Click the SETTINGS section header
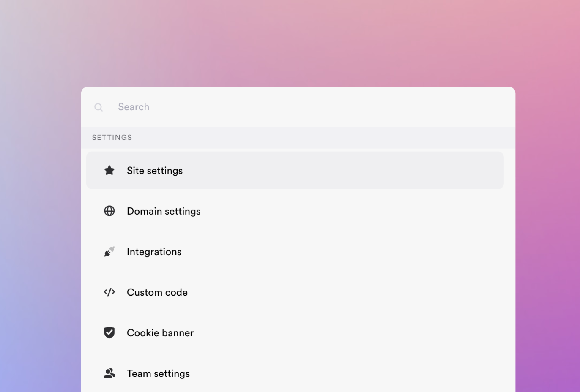Viewport: 580px width, 392px height. click(112, 137)
